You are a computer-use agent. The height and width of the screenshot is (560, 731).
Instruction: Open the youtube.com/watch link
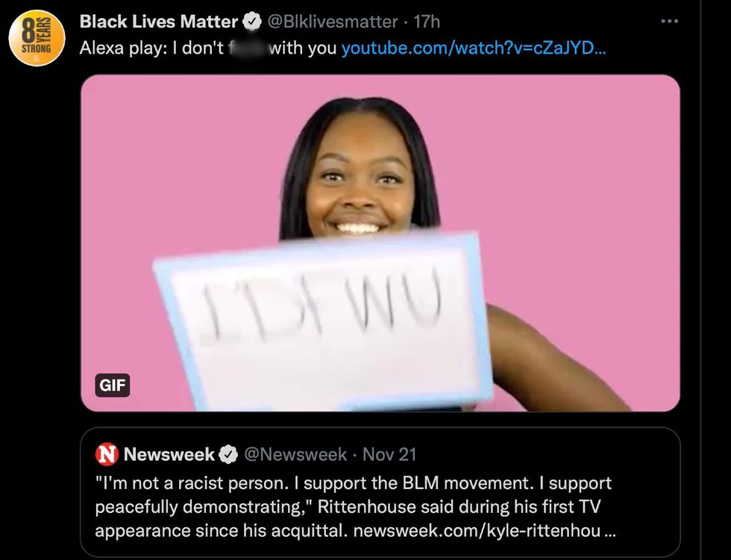474,48
